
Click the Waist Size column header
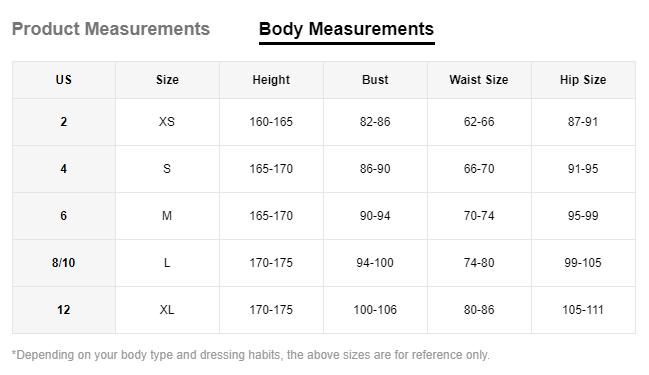pyautogui.click(x=479, y=80)
